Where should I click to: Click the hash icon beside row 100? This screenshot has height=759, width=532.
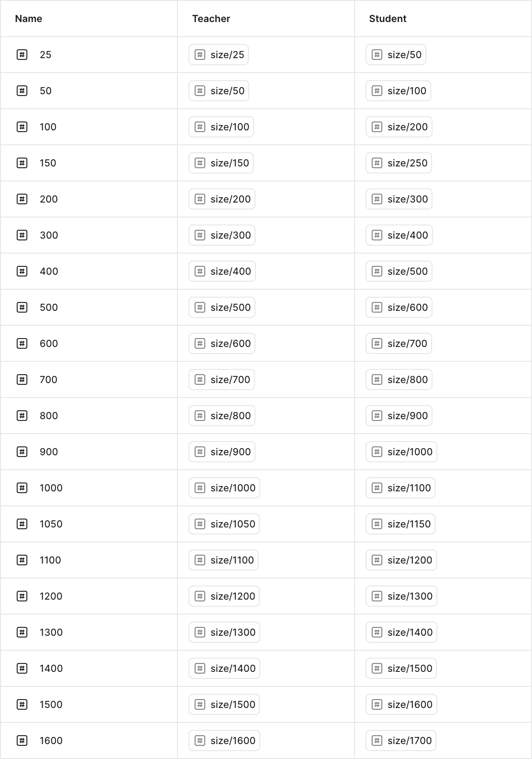[x=22, y=127]
